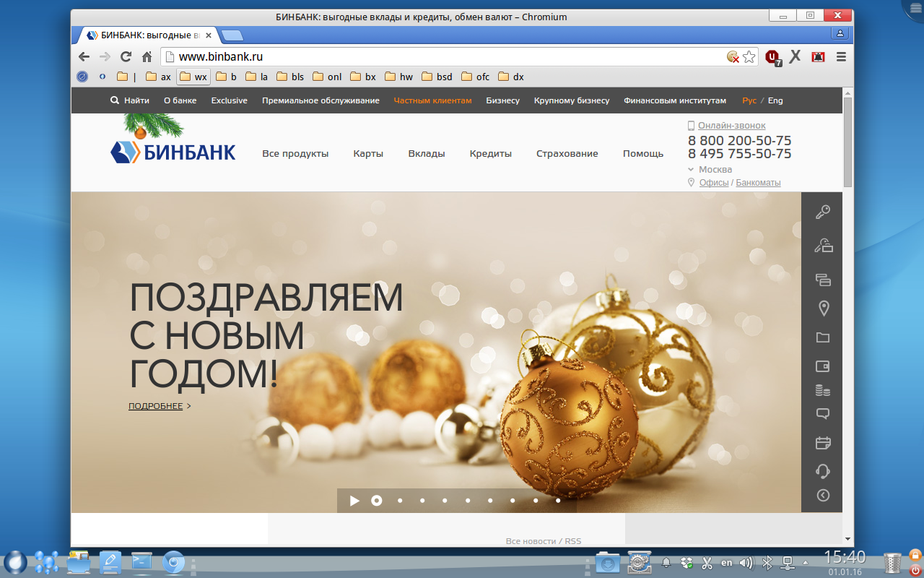Viewport: 924px width, 578px height.
Task: Reload the page with the refresh button
Action: [126, 56]
